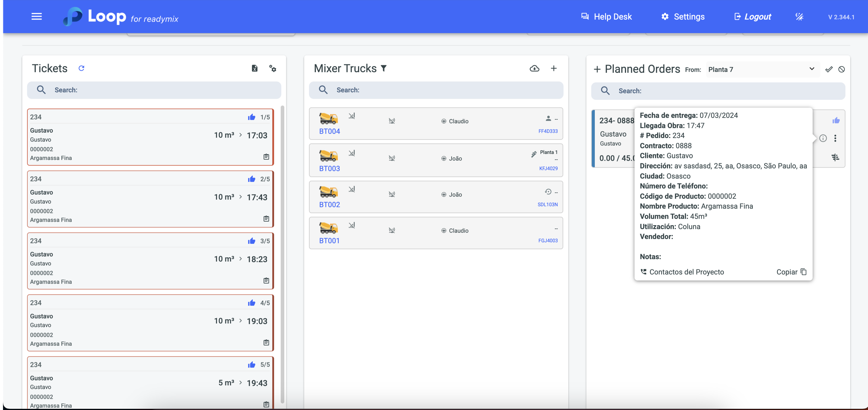868x410 pixels.
Task: Open three-dot menu on planned order card
Action: click(x=835, y=138)
